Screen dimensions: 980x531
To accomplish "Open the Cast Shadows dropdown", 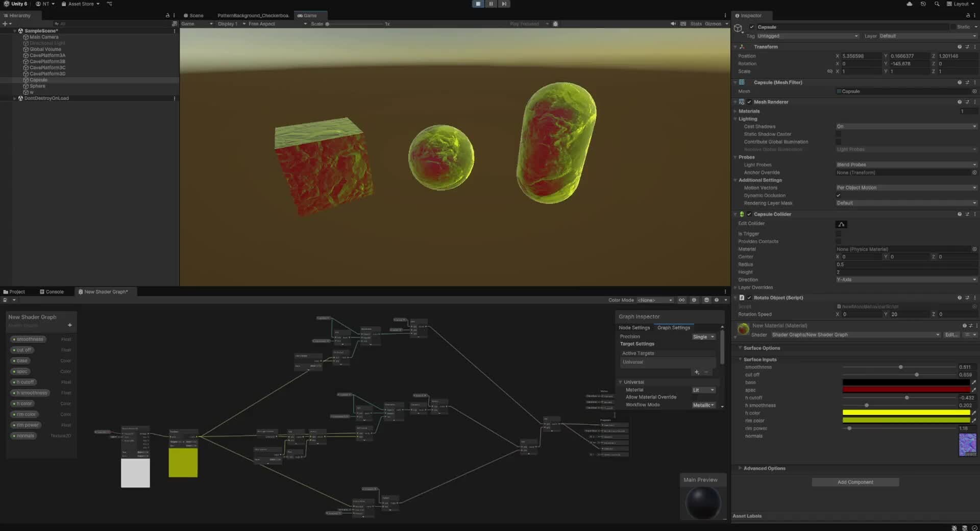I will click(906, 126).
